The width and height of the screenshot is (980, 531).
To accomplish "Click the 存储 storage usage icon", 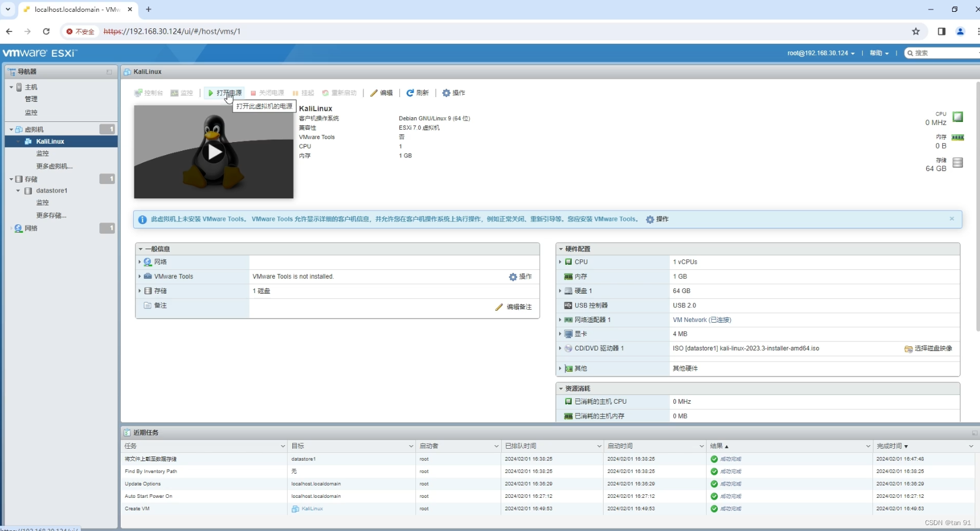I will click(958, 163).
